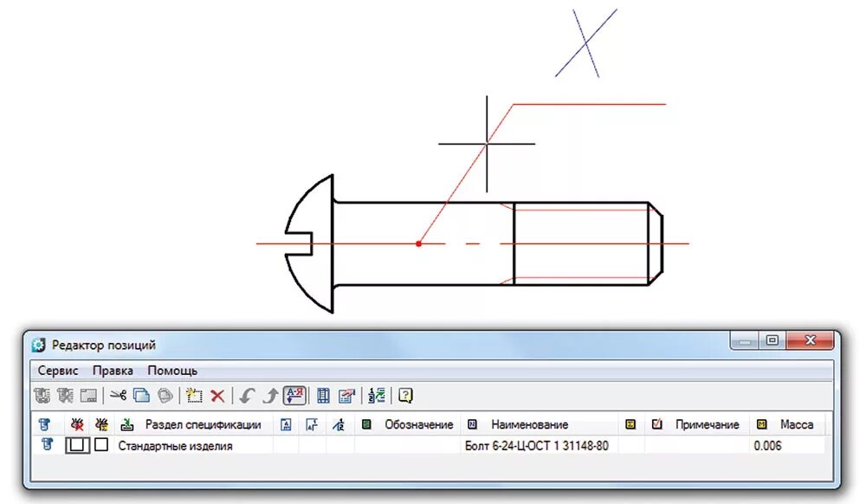
Task: Tick the small checkbox before Стандартные изделия
Action: pos(101,444)
